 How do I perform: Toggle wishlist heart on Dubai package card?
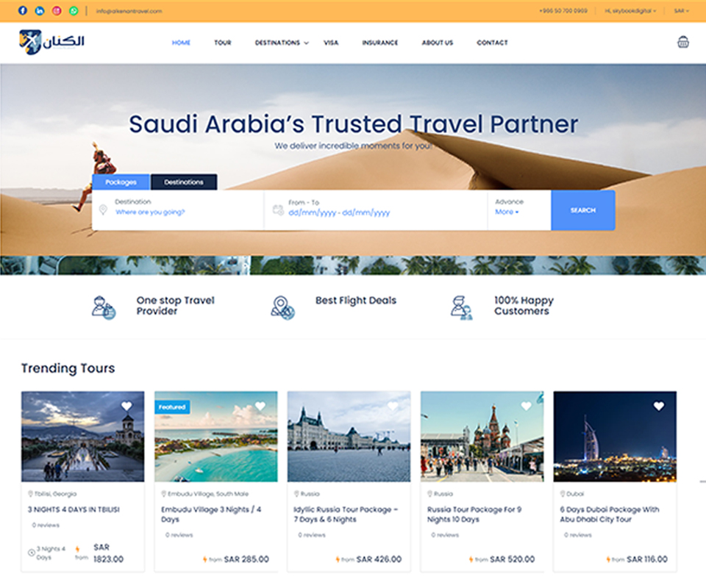coord(659,406)
